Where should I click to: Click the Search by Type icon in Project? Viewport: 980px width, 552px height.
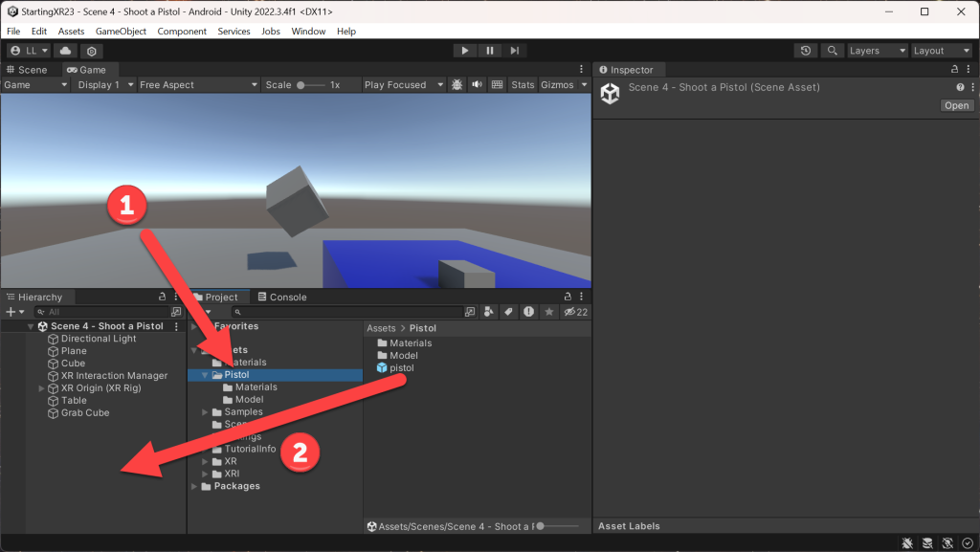point(489,312)
